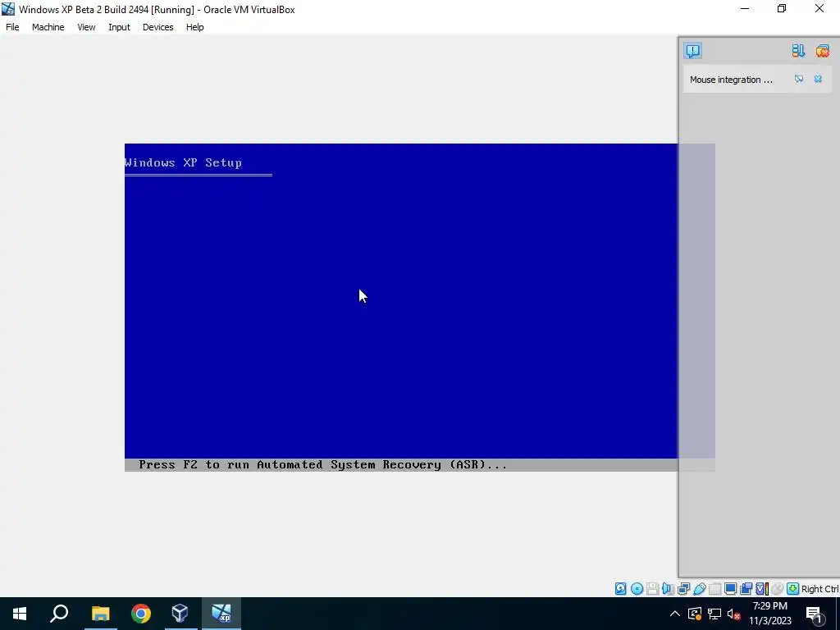Click the Mouse integration notification text
The height and width of the screenshot is (630, 840).
731,80
